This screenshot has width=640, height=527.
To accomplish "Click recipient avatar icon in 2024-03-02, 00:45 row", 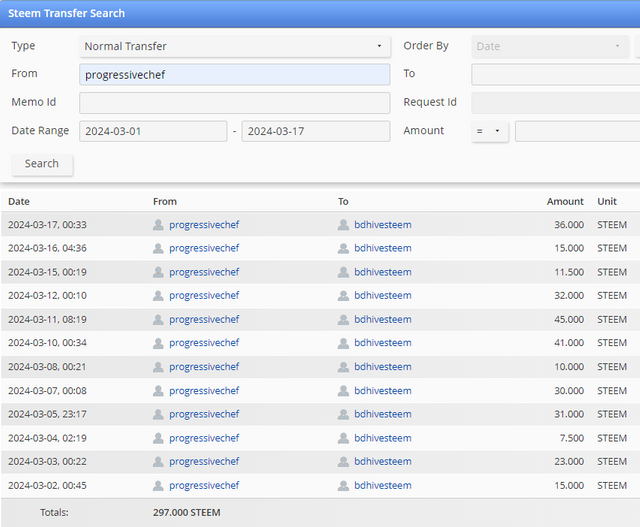I will pos(343,485).
